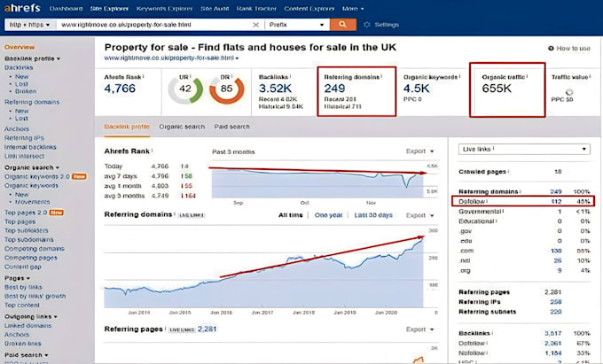Click the ahrefs logo
Screen dimensions: 603x364
[x=22, y=8]
